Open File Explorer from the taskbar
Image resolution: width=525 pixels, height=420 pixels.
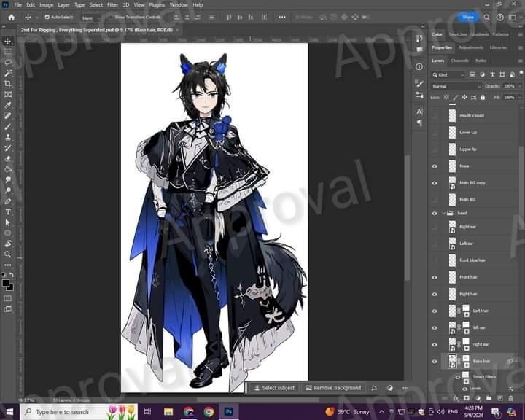(x=168, y=412)
